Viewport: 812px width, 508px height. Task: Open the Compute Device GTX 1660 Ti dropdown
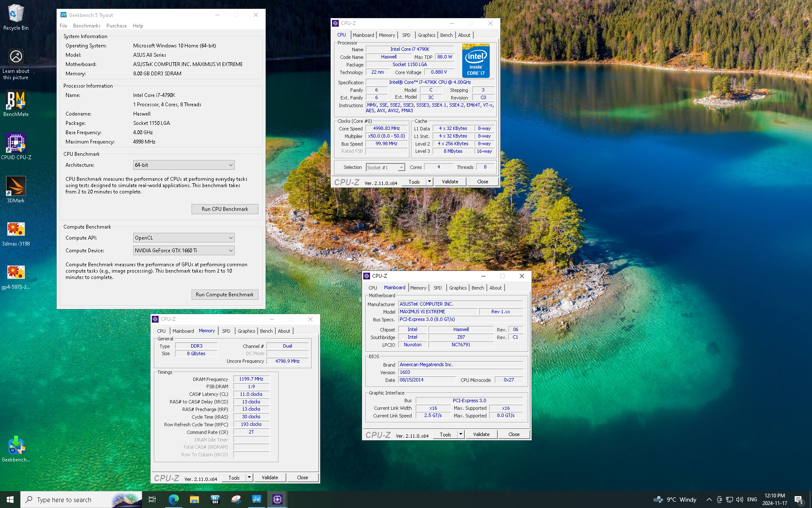pyautogui.click(x=184, y=251)
